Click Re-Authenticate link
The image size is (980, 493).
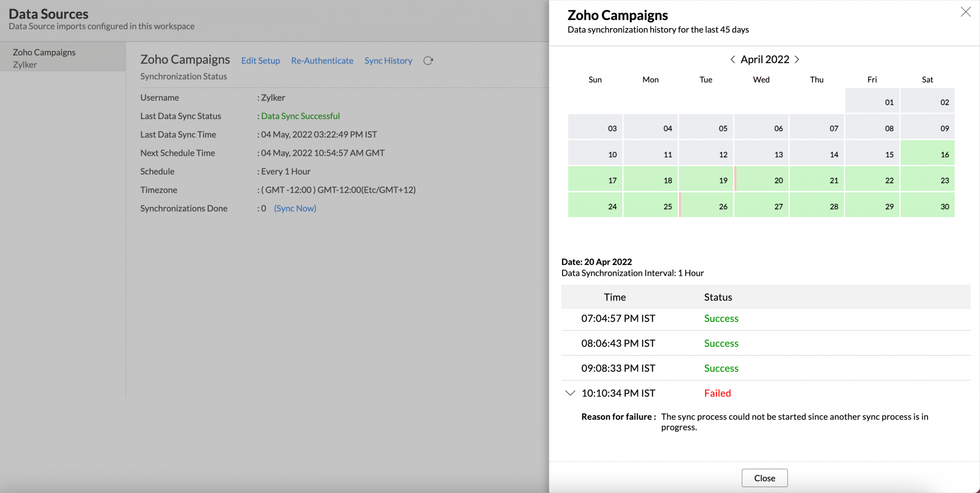point(322,60)
